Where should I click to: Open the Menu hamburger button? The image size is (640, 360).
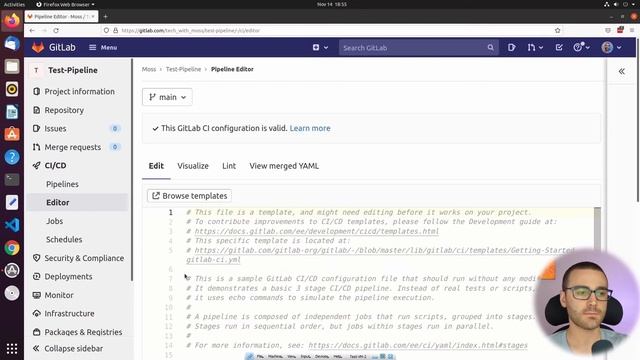[103, 47]
